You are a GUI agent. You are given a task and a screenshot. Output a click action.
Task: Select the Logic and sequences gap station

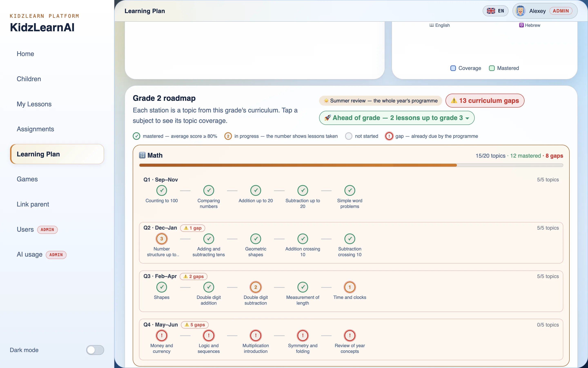pos(208,336)
